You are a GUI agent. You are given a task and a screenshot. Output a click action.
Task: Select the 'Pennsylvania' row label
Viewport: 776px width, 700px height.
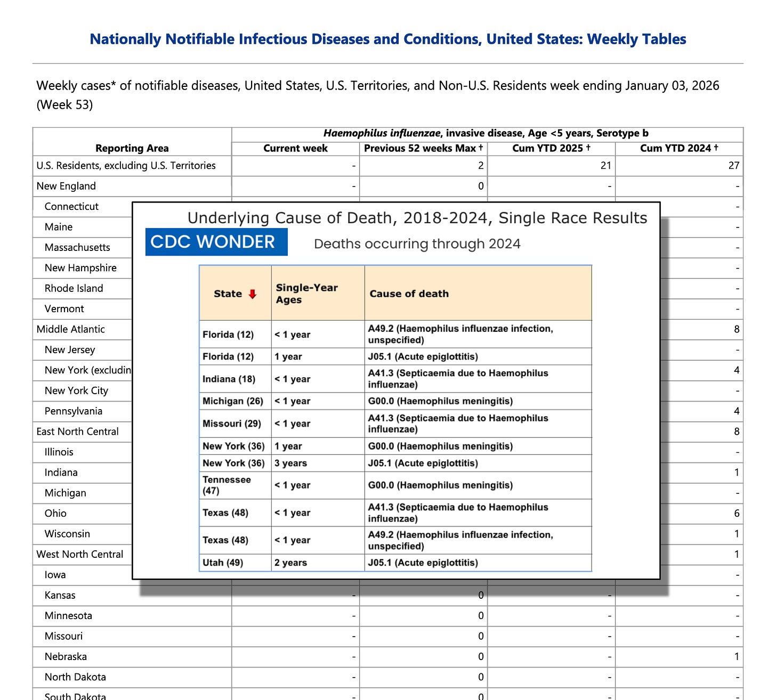[x=74, y=411]
